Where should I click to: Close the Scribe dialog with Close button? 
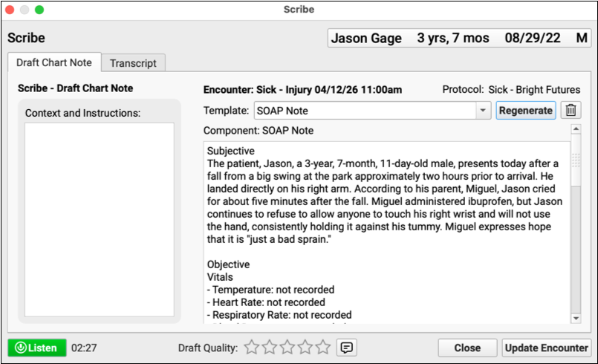coord(467,347)
